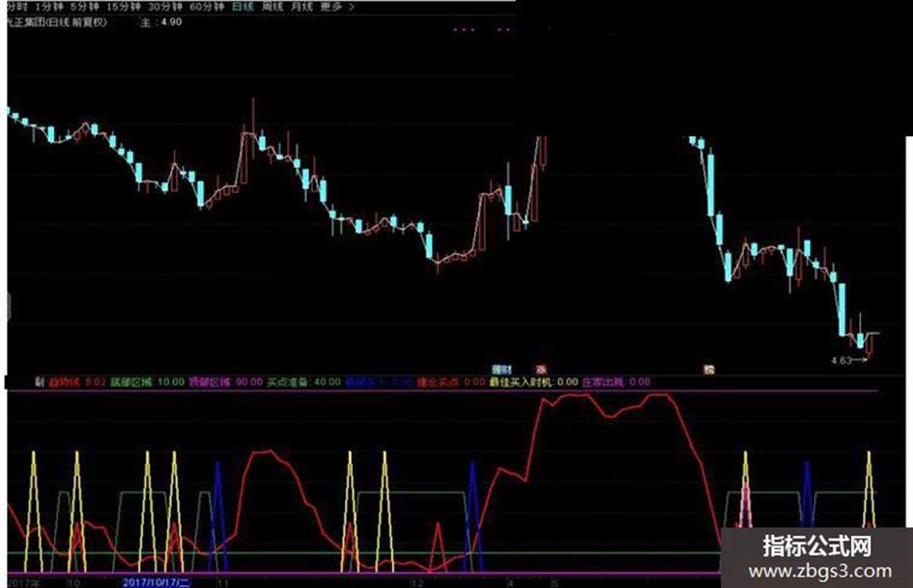The image size is (913, 588).
Task: Switch to the 5分钟 period tab
Action: 84,7
